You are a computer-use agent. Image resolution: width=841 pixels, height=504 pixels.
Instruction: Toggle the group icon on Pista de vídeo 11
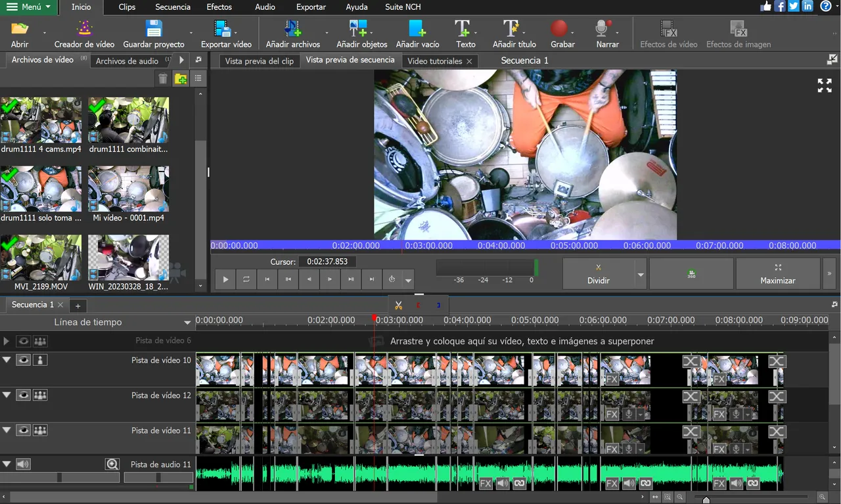[40, 430]
